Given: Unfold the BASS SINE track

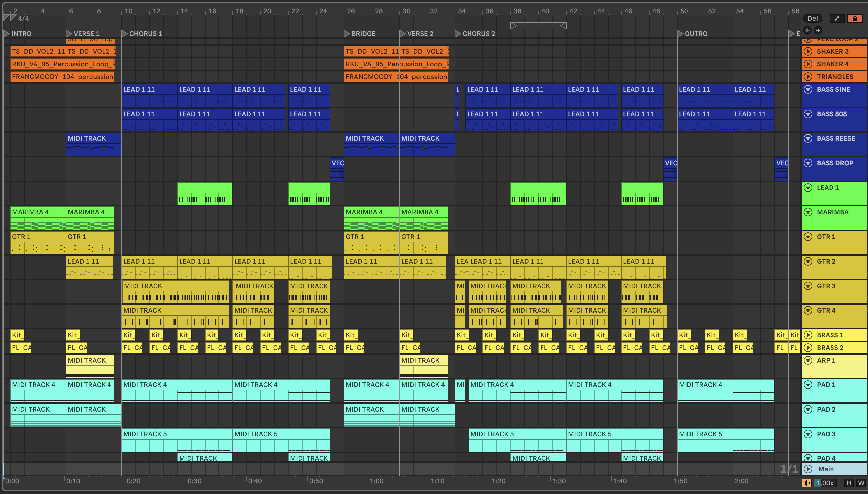Looking at the screenshot, I should [808, 90].
